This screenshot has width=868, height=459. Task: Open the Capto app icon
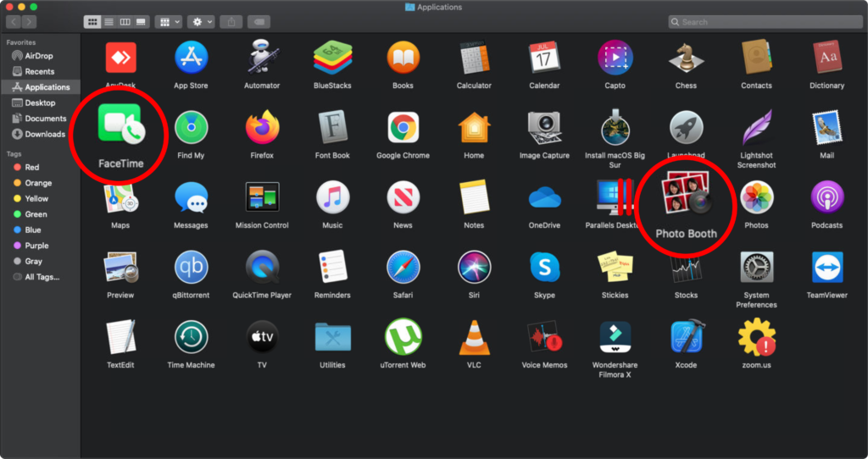point(615,58)
